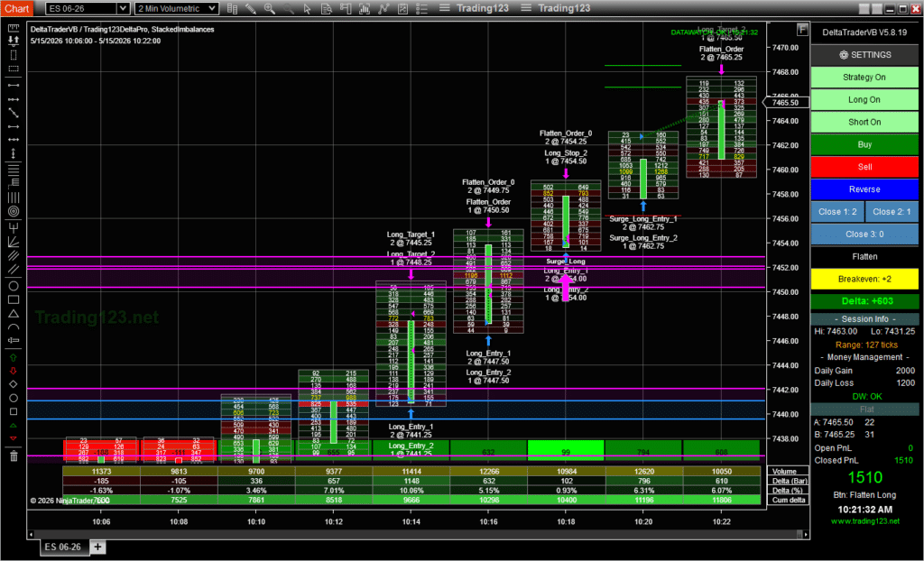Select the Fibonacci Circle tool
Image resolution: width=924 pixels, height=561 pixels.
pos(14,211)
